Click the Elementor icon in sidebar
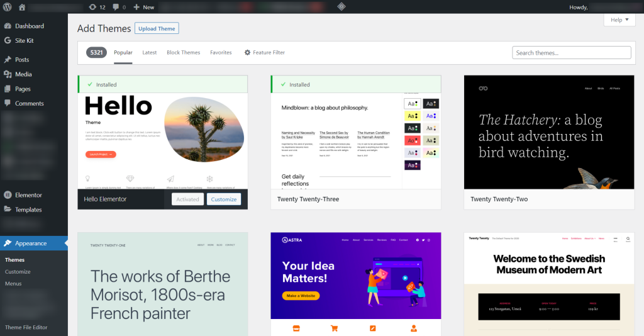Image resolution: width=644 pixels, height=336 pixels. tap(8, 194)
